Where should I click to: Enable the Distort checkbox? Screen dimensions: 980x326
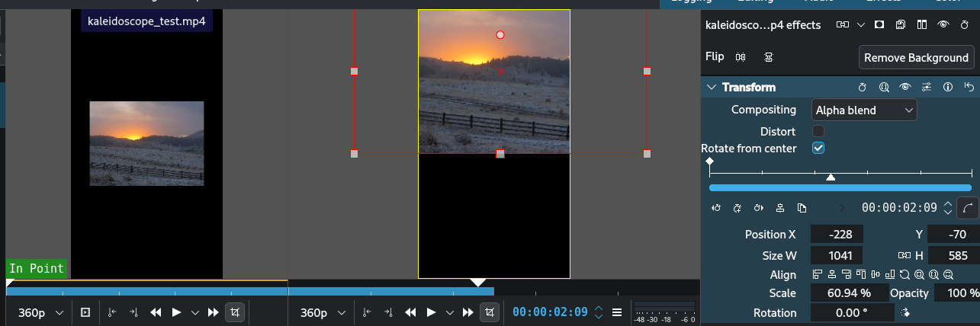[818, 132]
